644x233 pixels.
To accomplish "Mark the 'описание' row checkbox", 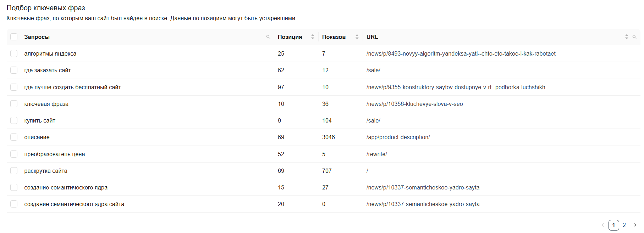I will point(14,137).
